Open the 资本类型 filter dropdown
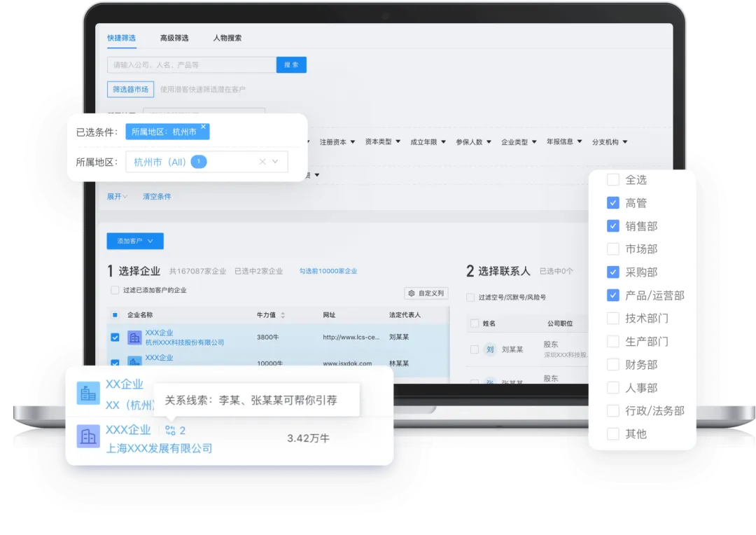Viewport: 756px width, 535px height. [x=383, y=141]
